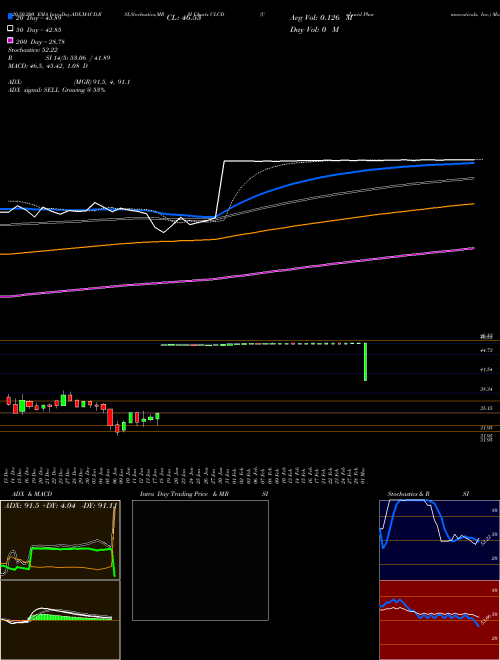Click the white 50 Day EMA legend square
The width and height of the screenshot is (500, 660).
click(x=11, y=29)
